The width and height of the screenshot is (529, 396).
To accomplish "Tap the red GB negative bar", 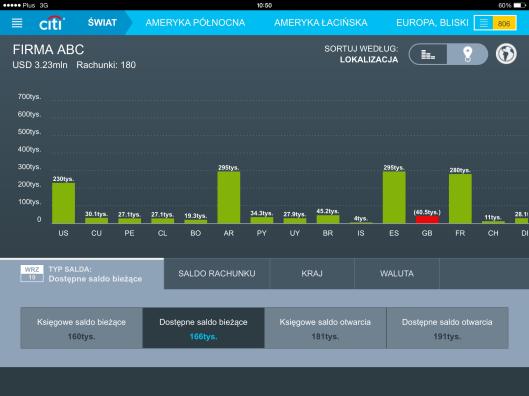I will [427, 220].
